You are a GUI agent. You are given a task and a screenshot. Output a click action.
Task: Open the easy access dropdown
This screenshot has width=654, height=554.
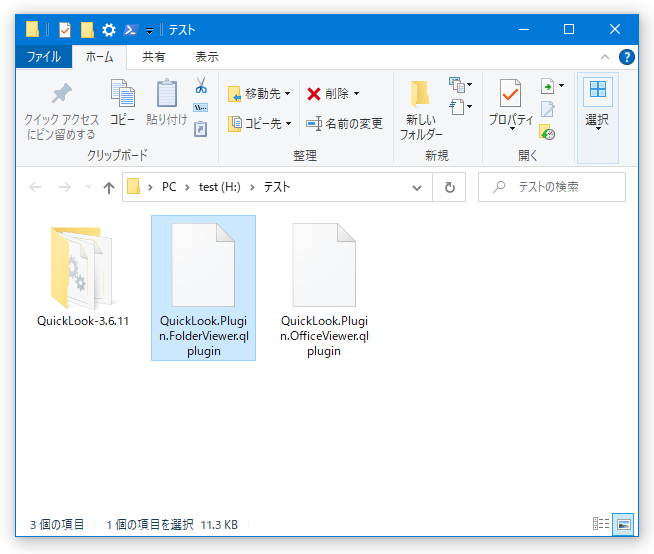point(460,107)
